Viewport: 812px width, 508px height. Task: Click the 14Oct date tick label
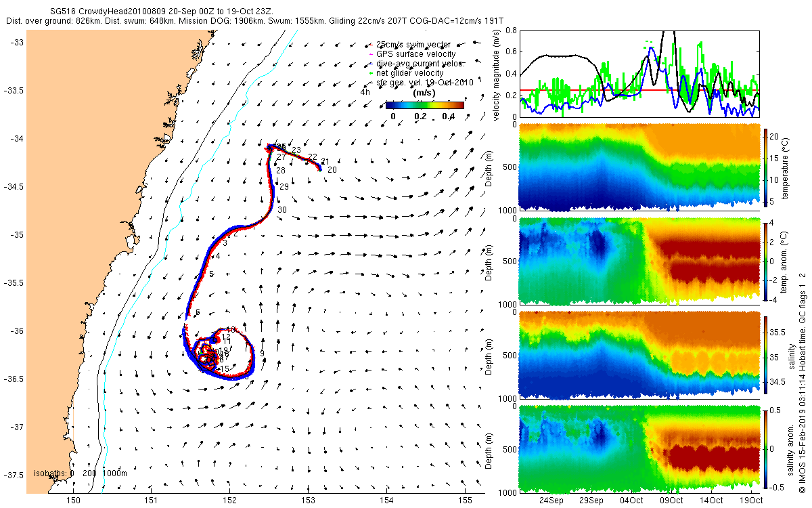[711, 501]
